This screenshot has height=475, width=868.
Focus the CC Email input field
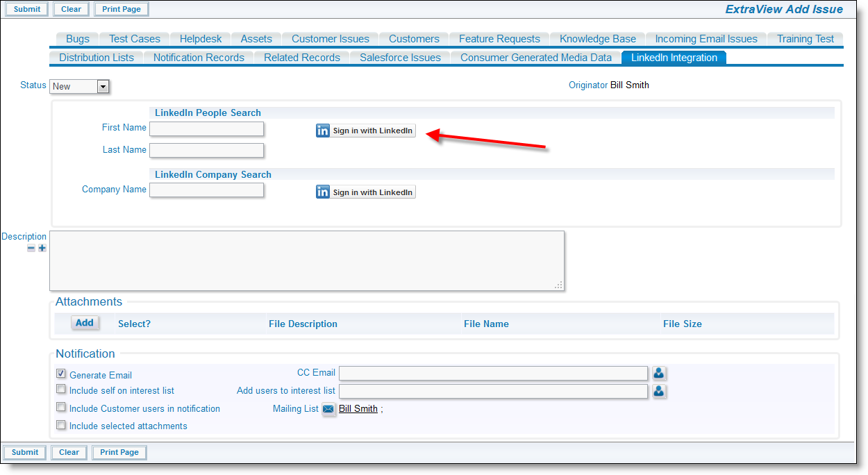click(494, 374)
